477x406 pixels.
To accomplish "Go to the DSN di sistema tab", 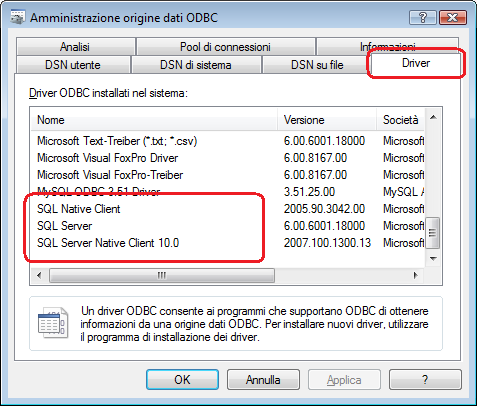I will coord(196,64).
